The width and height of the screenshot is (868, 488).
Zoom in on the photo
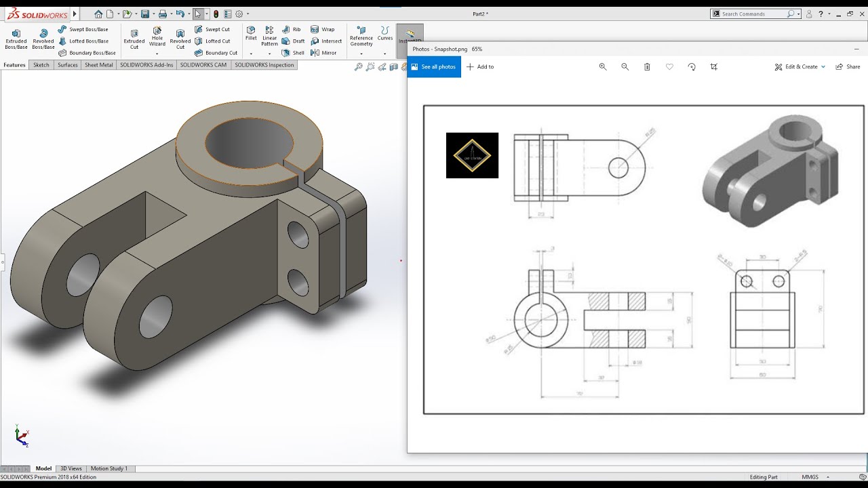(603, 67)
